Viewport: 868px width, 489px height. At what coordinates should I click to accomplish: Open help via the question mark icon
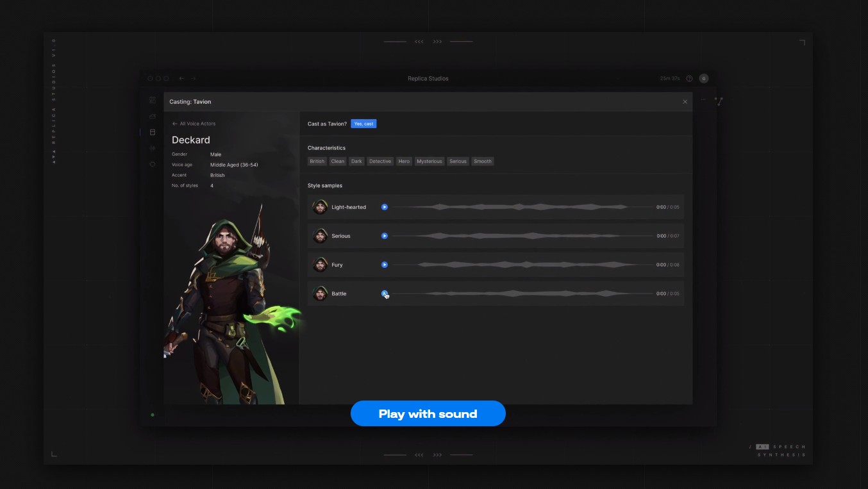pyautogui.click(x=689, y=78)
